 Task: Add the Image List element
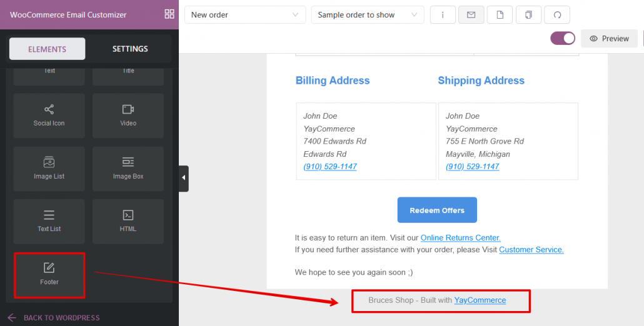[x=49, y=169]
